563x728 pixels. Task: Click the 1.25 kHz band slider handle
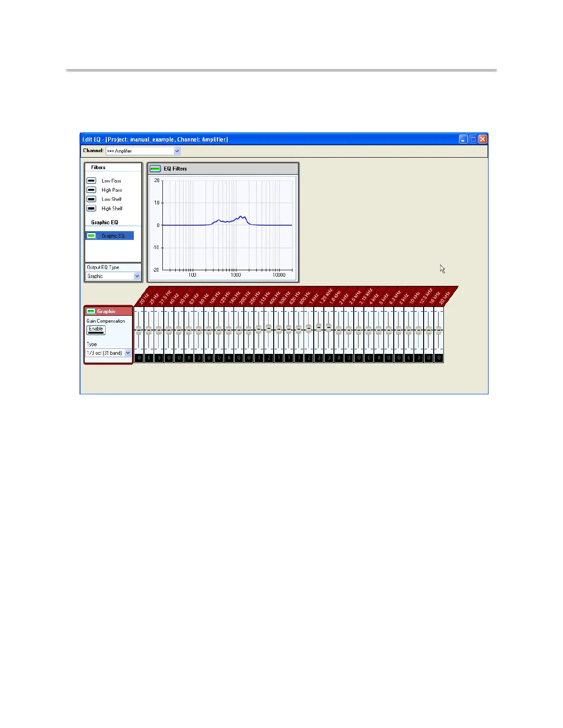click(319, 328)
